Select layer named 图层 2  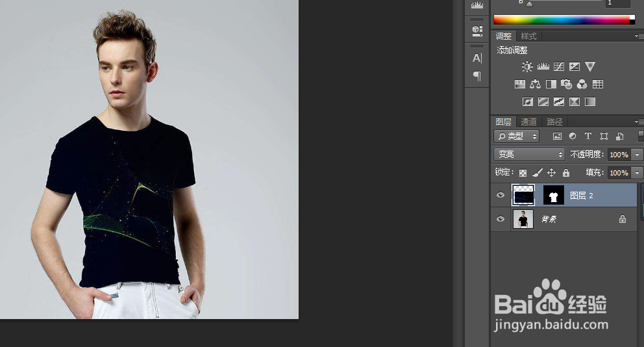(582, 196)
